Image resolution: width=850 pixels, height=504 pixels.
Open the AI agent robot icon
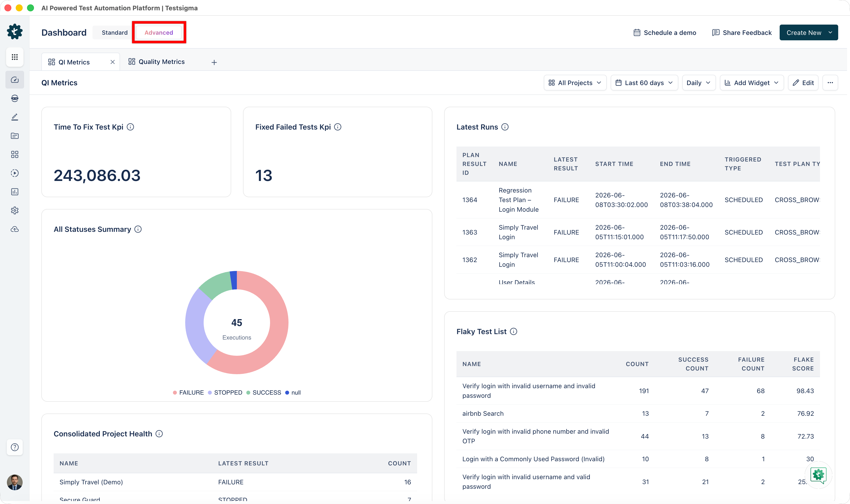pos(15,99)
